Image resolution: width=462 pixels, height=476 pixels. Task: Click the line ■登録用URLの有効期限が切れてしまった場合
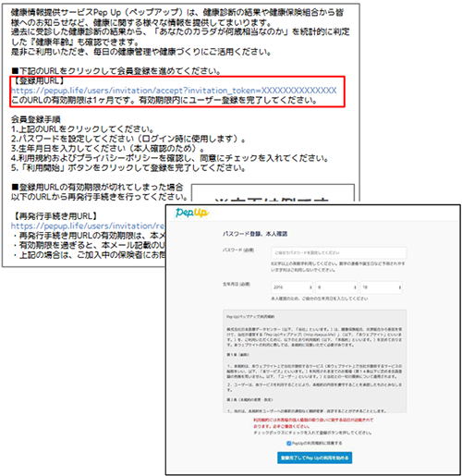tap(97, 187)
